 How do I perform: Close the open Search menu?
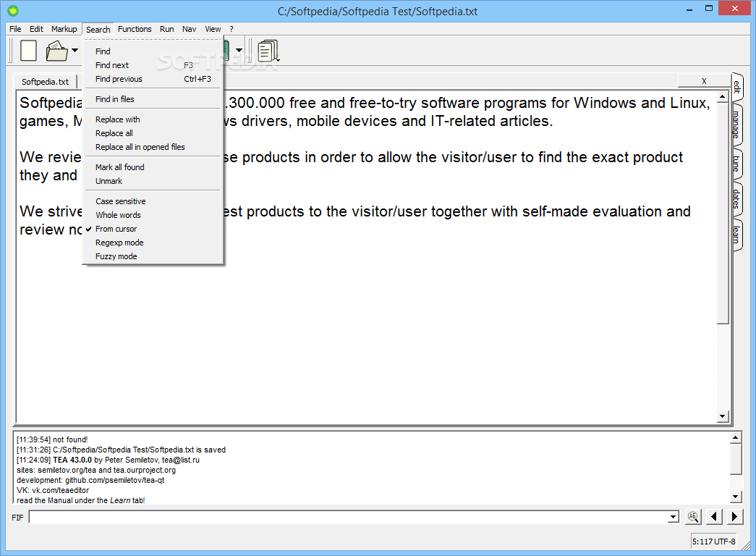tap(98, 30)
